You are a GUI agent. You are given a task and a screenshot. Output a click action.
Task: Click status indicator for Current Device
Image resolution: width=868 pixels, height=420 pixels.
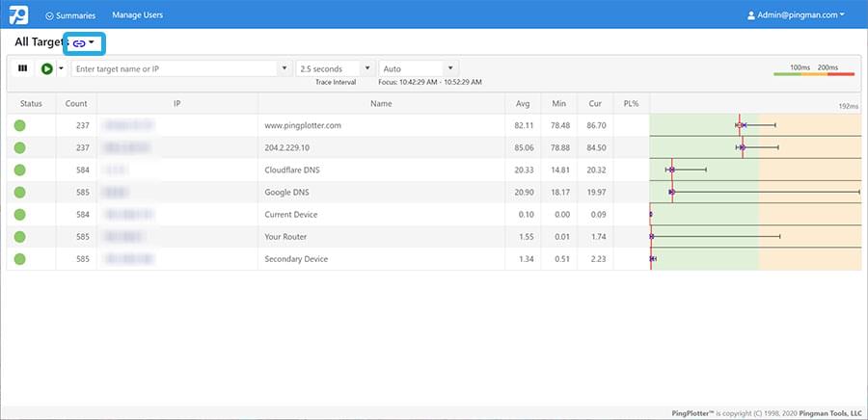coord(20,215)
